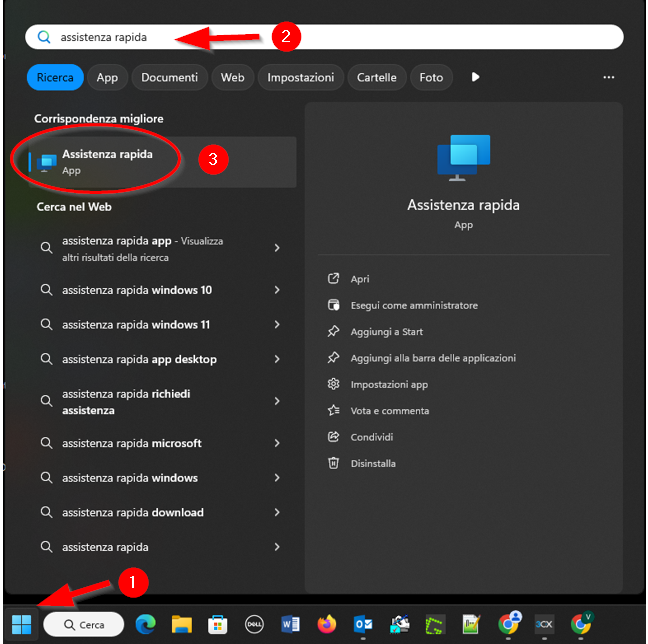Viewport: 648px width, 644px height.
Task: Open the Dell app in the taskbar
Action: coord(254,624)
